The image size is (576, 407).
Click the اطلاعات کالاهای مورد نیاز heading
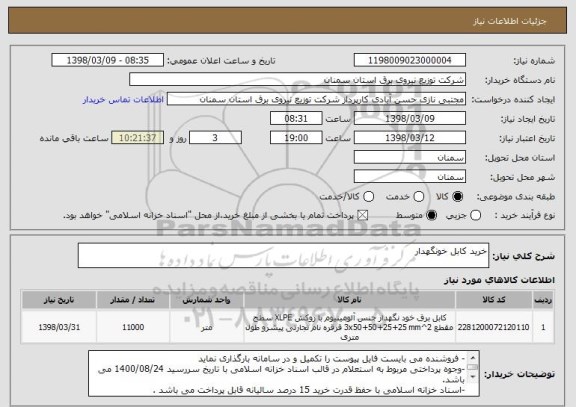(x=500, y=280)
